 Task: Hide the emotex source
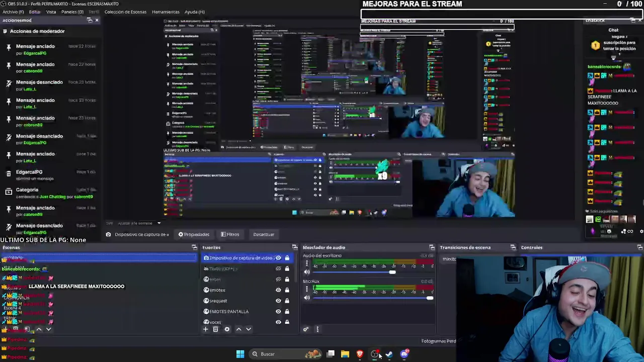278,290
